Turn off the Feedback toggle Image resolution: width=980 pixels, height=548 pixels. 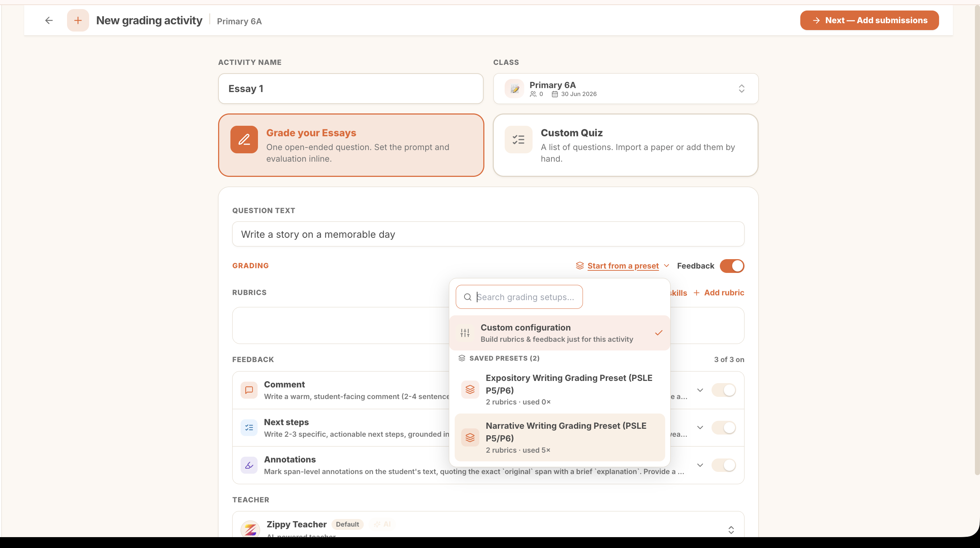pyautogui.click(x=731, y=266)
